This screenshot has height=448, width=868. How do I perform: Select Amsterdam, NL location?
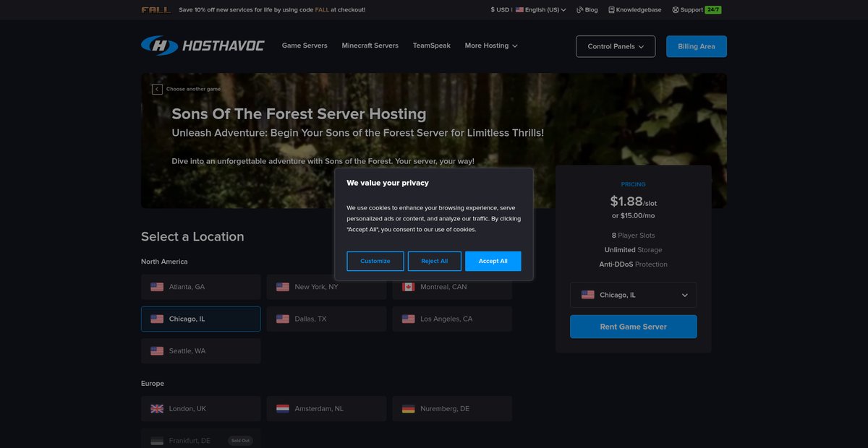(326, 409)
